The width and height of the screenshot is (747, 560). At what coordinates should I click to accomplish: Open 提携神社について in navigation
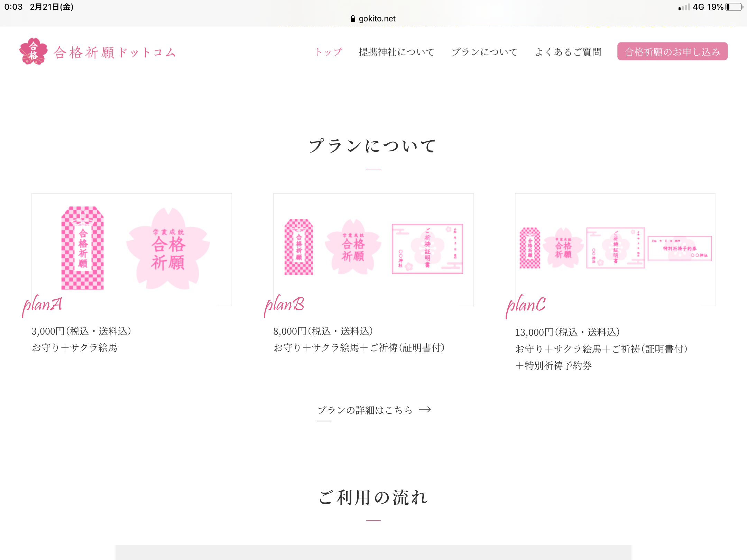[396, 52]
